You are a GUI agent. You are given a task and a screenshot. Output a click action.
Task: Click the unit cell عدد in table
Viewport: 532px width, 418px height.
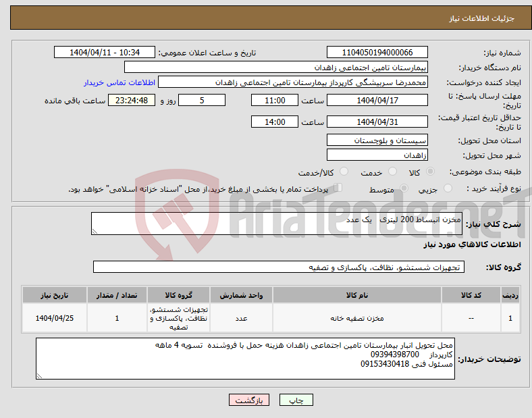(x=241, y=318)
